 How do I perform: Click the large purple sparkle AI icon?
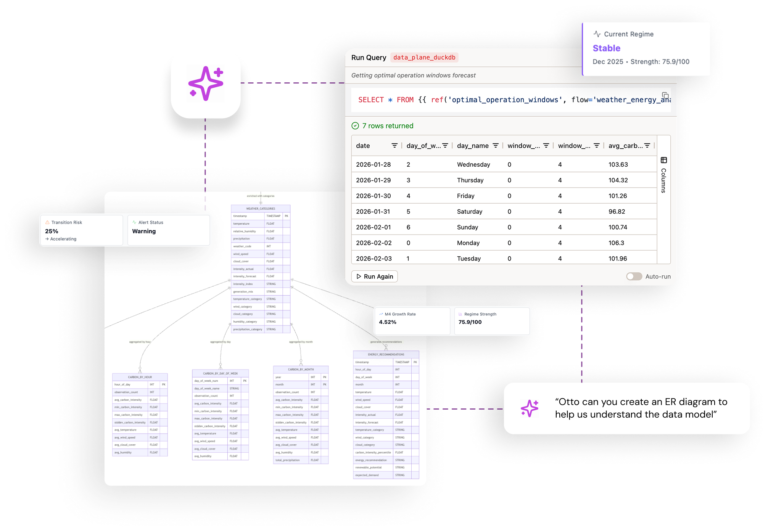click(x=206, y=83)
